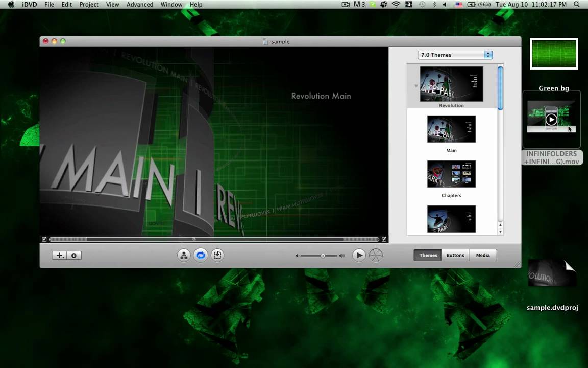
Task: Select the Chapters theme thumbnail
Action: pyautogui.click(x=452, y=174)
